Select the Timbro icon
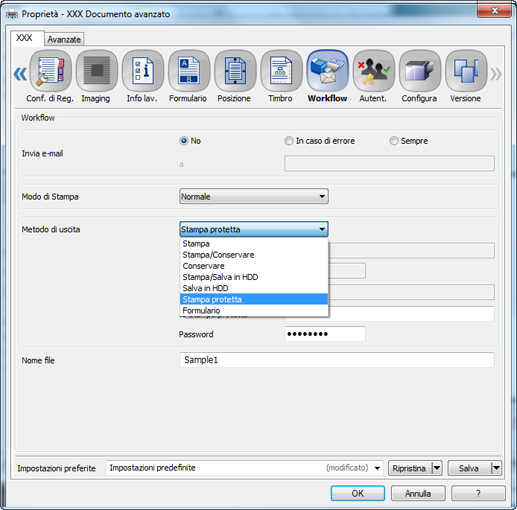 281,71
